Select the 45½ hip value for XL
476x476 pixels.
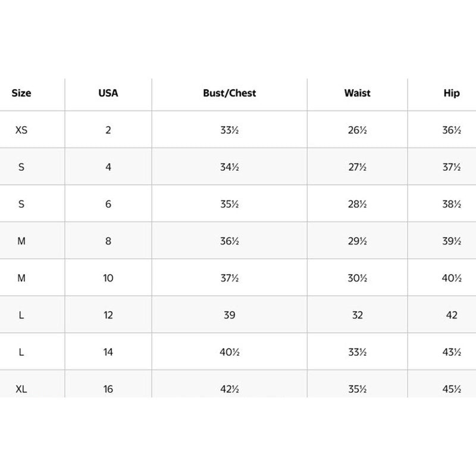[452, 389]
